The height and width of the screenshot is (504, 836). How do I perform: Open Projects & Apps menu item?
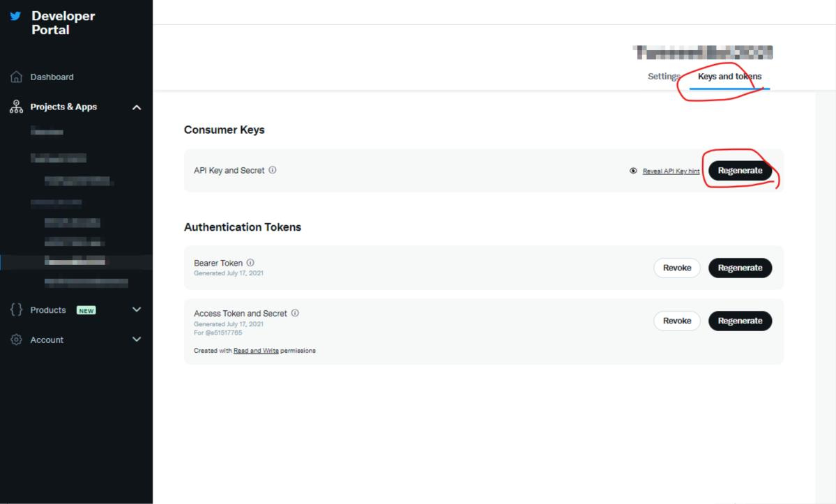coord(63,107)
